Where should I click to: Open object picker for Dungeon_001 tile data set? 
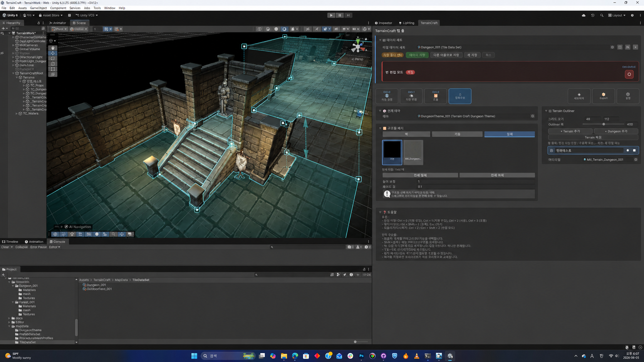[612, 47]
